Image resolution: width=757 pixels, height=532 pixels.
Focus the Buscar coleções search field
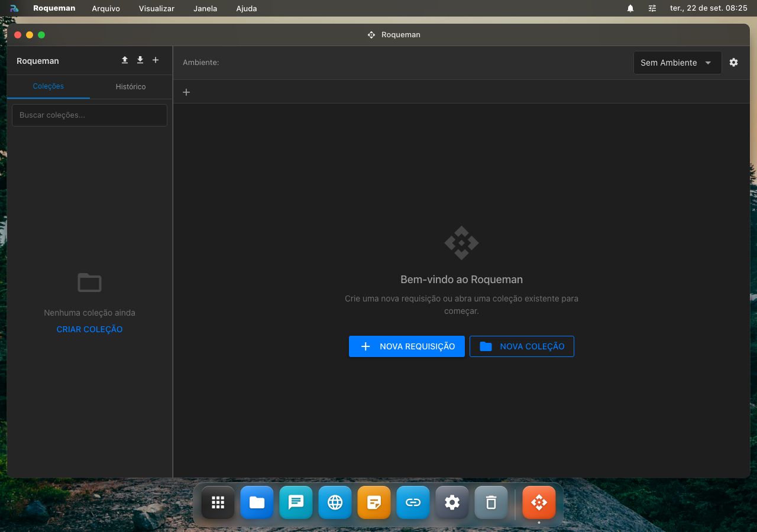coord(89,115)
